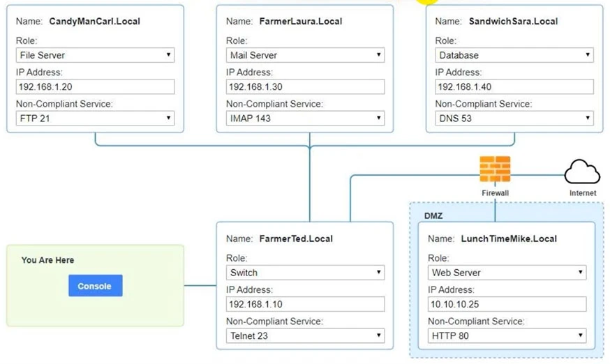This screenshot has height=364, width=610.
Task: Open FarmerLaura Role dropdown showing Mail Server
Action: coord(305,55)
